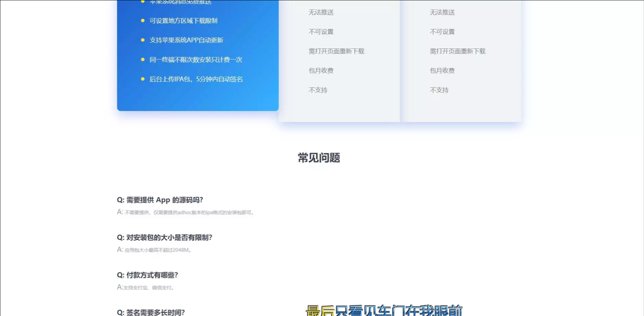This screenshot has width=644, height=316.
Task: Click the answer 支持支付宝、微信支付
Action: (x=146, y=288)
